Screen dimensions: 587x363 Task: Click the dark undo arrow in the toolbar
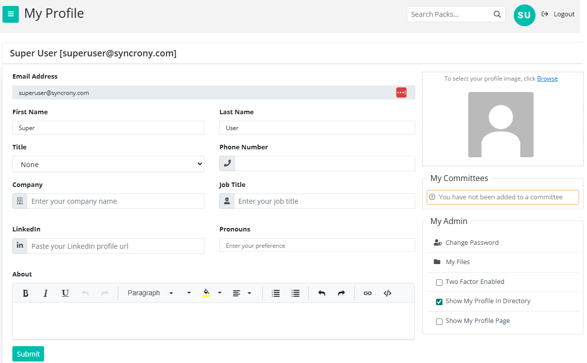(x=322, y=293)
